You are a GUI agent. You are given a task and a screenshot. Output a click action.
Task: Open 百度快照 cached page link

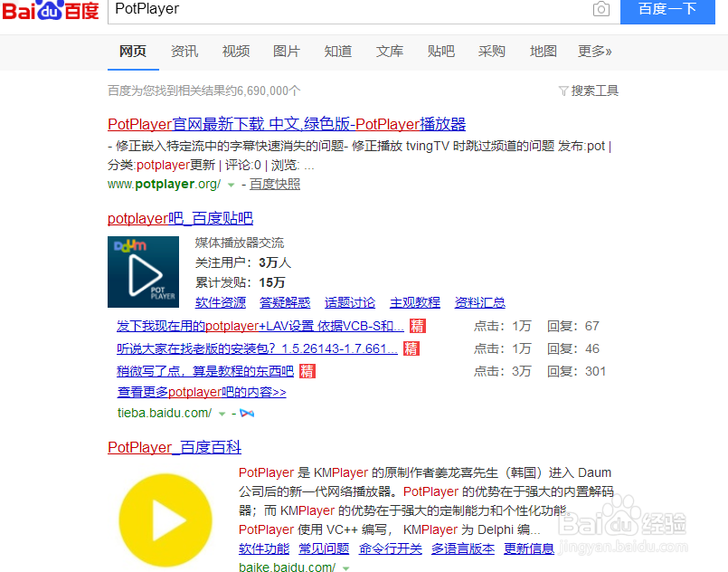point(275,184)
